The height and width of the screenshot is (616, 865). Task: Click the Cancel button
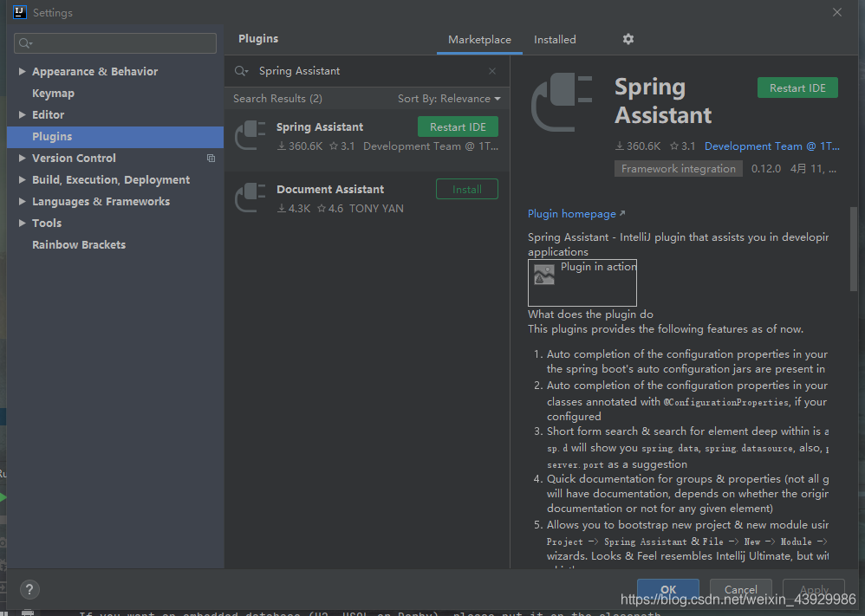point(740,589)
